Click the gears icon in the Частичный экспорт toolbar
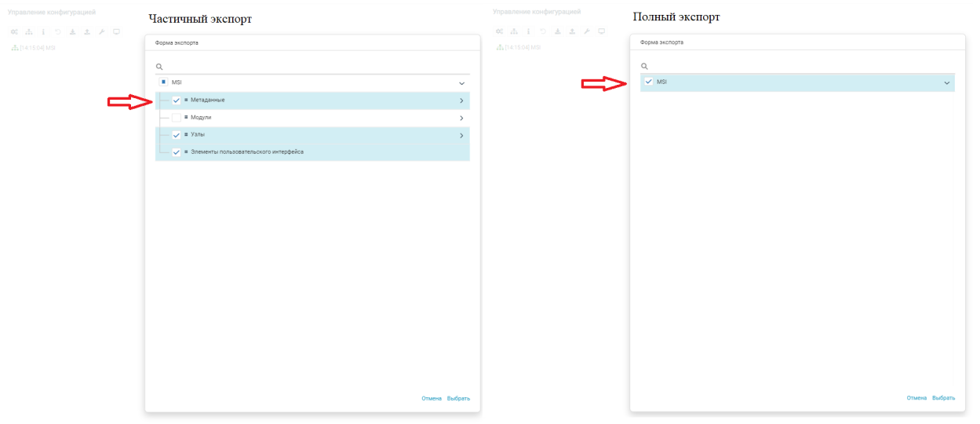Viewport: 980px width, 424px height. click(x=14, y=32)
